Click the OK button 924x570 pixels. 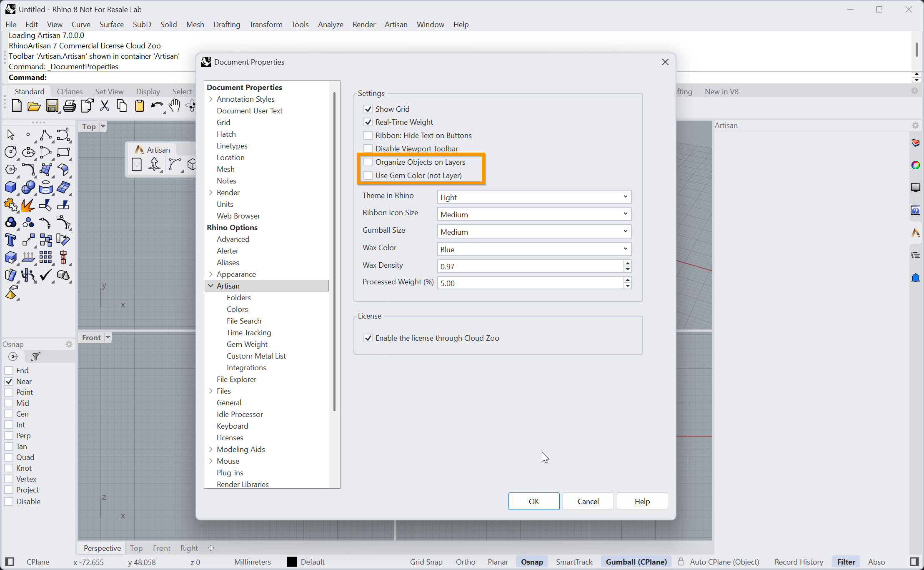(x=534, y=502)
